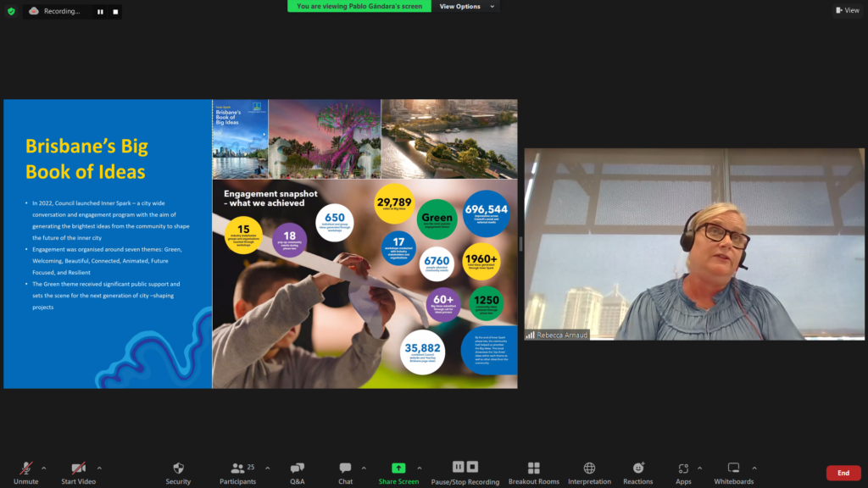Start Video camera toggle
Viewport: 868px width, 488px height.
tap(78, 469)
